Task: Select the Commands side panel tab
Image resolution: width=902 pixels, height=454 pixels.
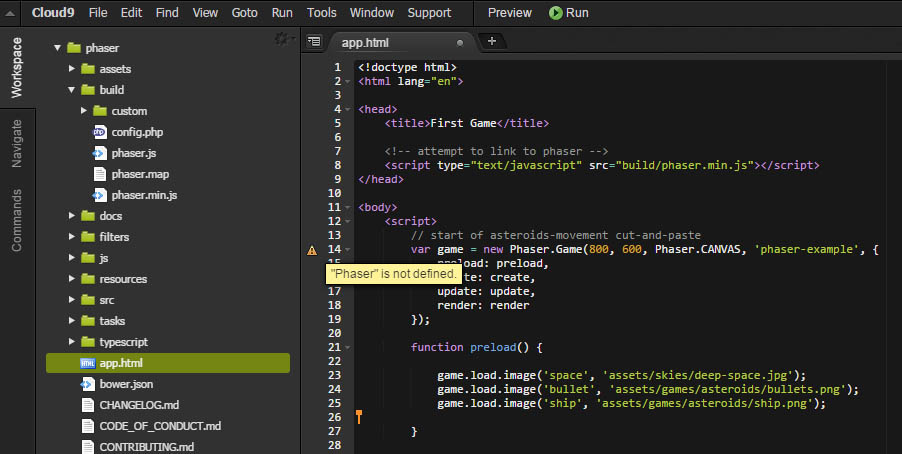Action: [17, 220]
